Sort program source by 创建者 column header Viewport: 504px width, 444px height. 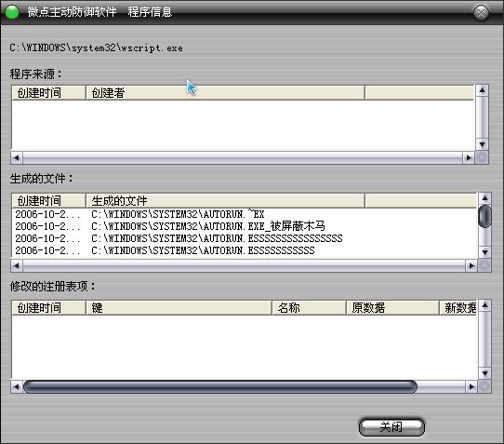click(x=225, y=93)
